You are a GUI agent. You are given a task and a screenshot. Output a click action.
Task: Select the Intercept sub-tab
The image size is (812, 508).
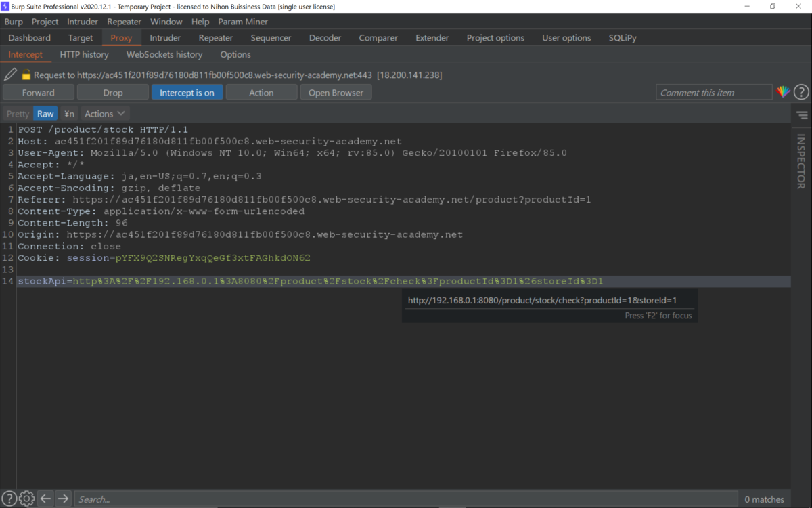(x=25, y=54)
